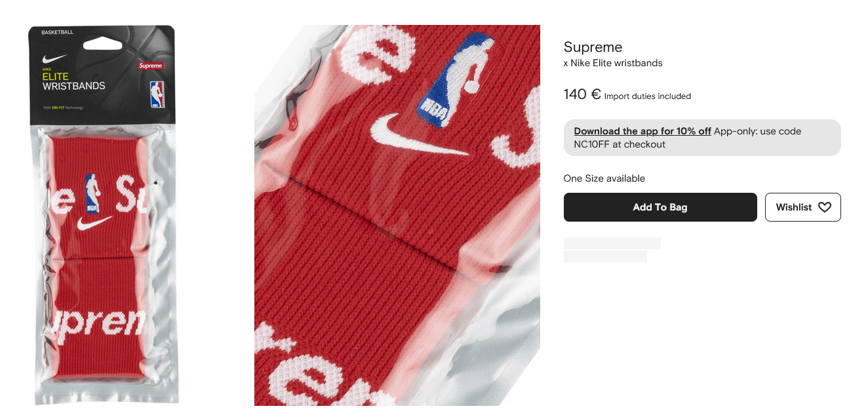Click the NC10FF promo code banner

point(702,138)
